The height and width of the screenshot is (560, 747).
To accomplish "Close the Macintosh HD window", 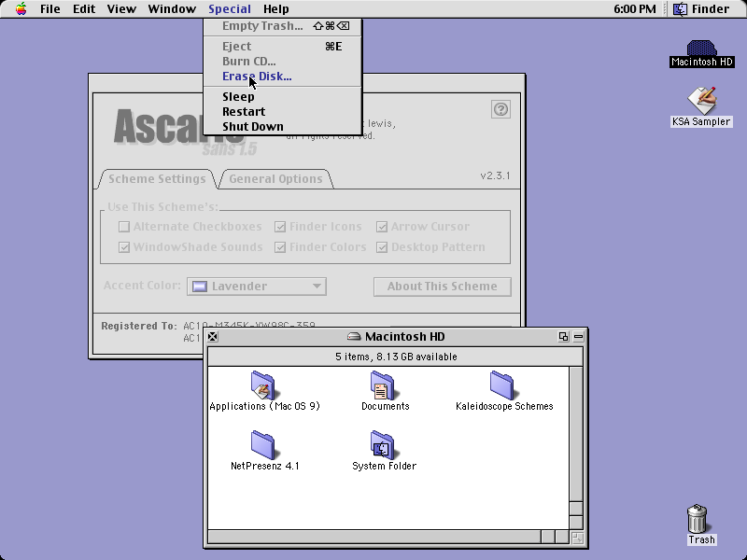I will (213, 337).
